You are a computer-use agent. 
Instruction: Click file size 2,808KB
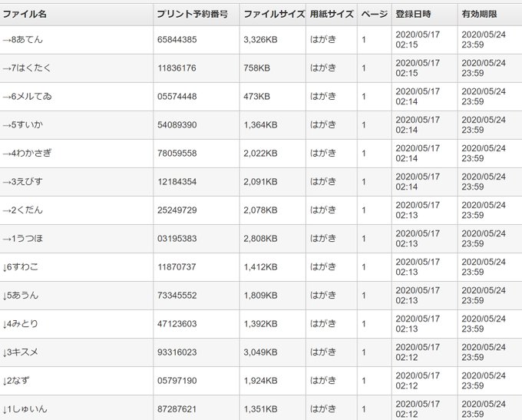[260, 239]
